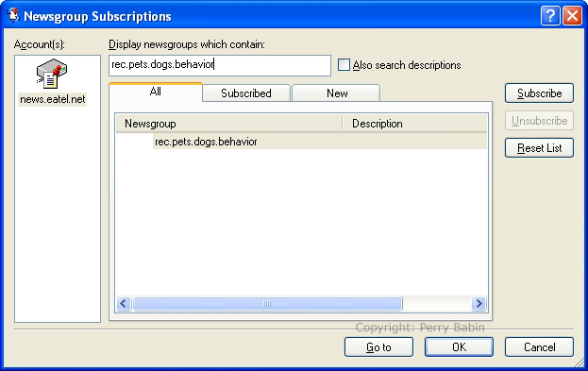
Task: Confirm with the OK button
Action: [x=459, y=347]
